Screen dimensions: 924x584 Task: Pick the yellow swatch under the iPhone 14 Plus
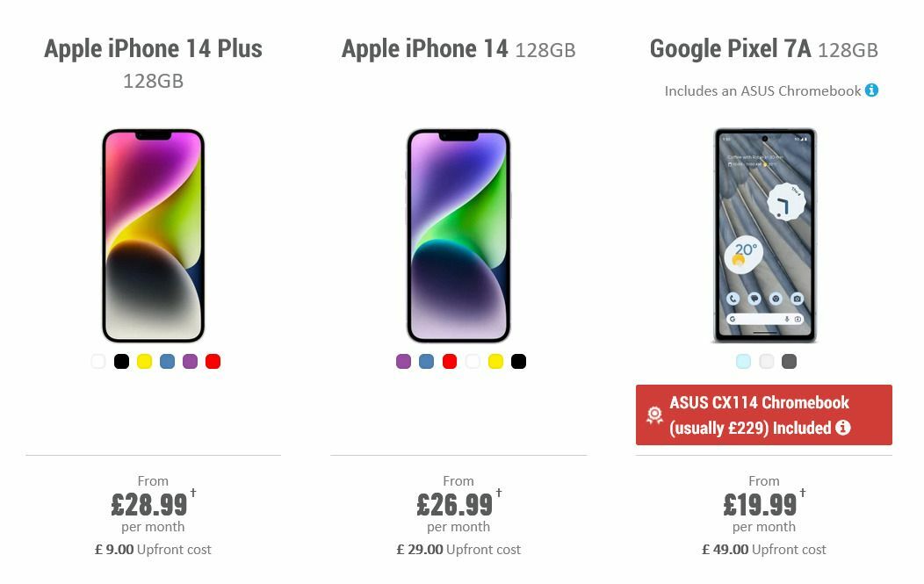[144, 361]
